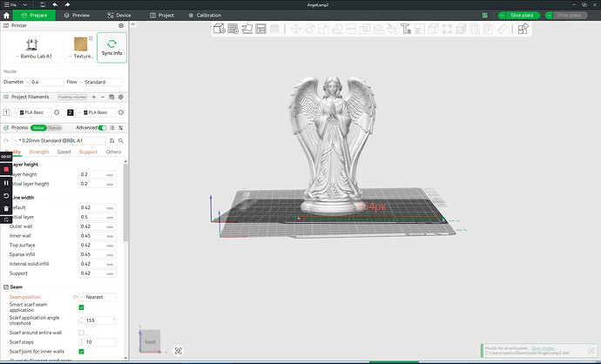Select the Cut tool

coord(351,29)
